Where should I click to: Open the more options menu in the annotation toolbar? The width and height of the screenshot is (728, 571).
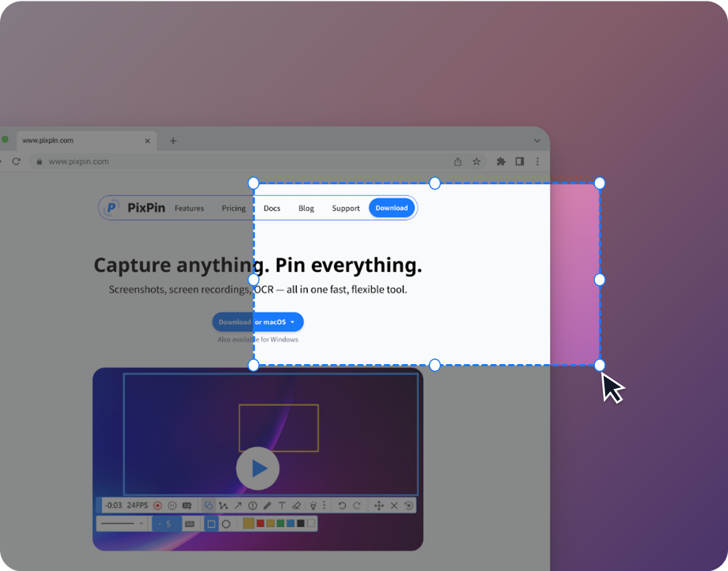pos(324,505)
